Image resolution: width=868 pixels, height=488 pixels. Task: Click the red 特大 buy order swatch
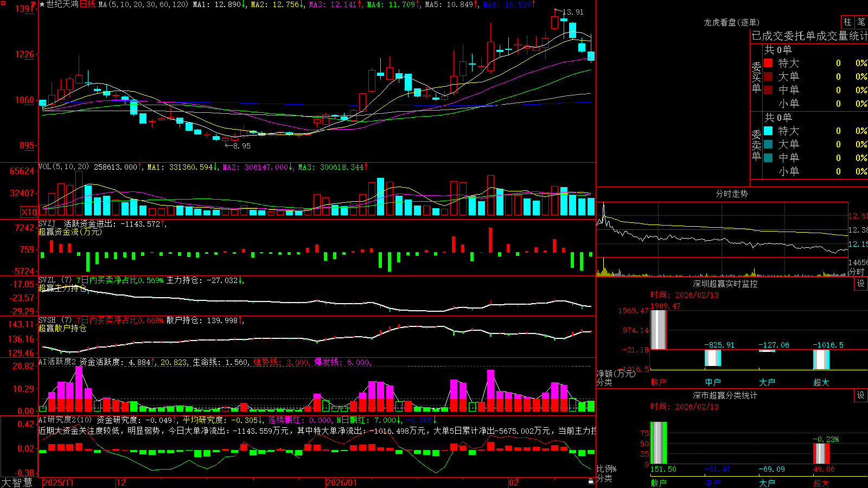pos(768,63)
